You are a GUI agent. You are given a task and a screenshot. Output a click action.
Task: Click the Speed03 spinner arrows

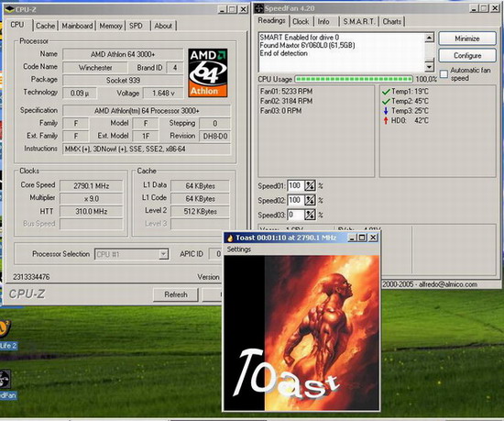pyautogui.click(x=310, y=215)
